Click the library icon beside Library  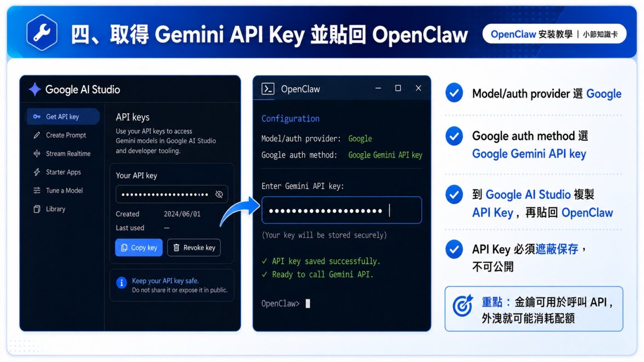37,209
